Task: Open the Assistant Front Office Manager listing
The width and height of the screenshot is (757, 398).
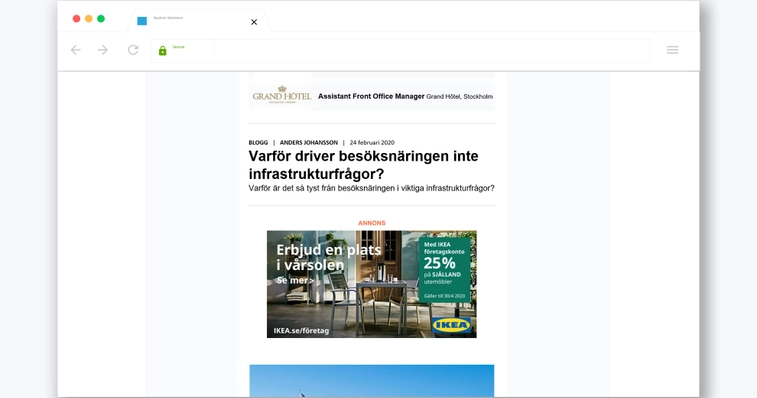Action: pyautogui.click(x=371, y=96)
